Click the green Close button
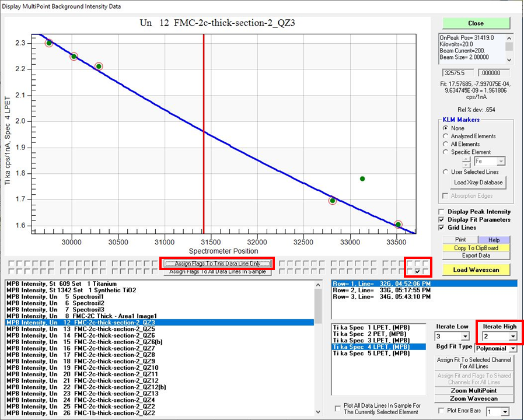Screen dimensions: 524x420 (476, 23)
